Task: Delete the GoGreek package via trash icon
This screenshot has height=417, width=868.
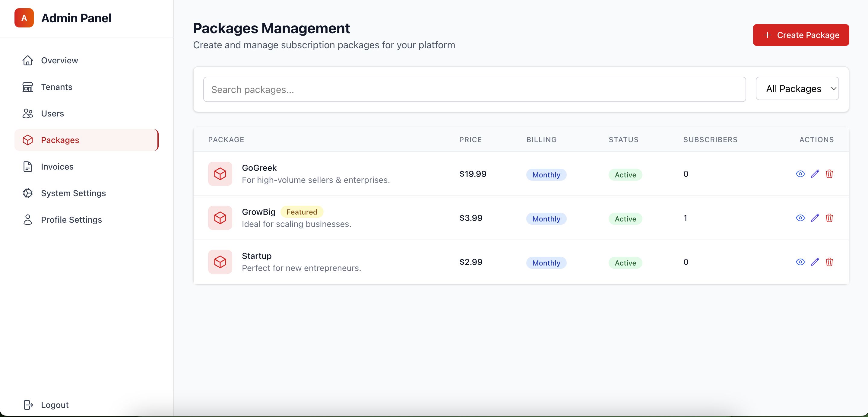Action: click(829, 174)
